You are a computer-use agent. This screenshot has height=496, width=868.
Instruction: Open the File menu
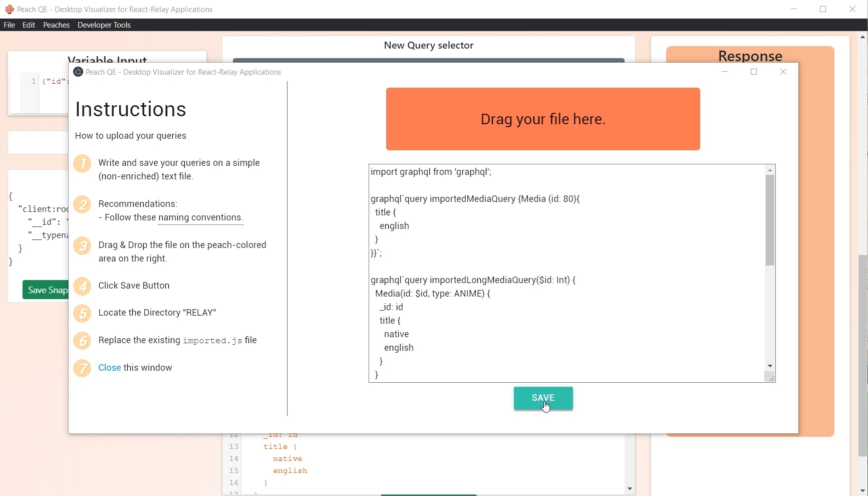[9, 25]
